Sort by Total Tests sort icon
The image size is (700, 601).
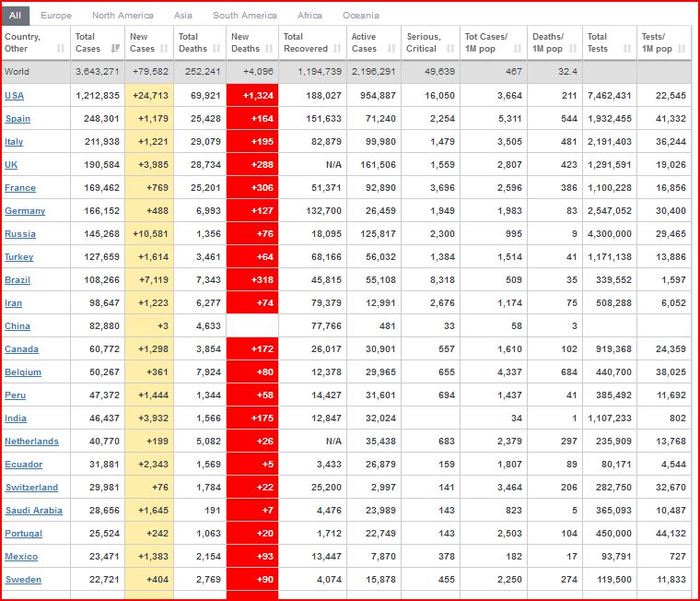click(627, 48)
